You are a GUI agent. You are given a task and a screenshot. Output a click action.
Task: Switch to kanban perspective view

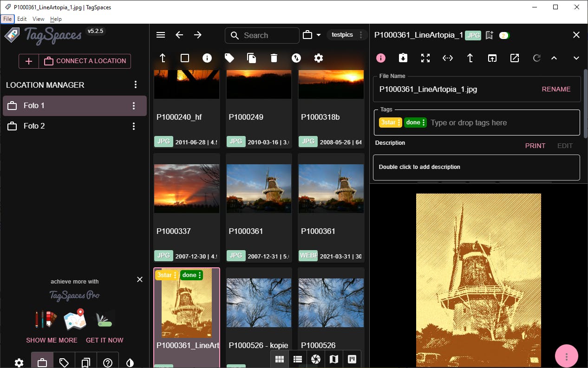352,359
